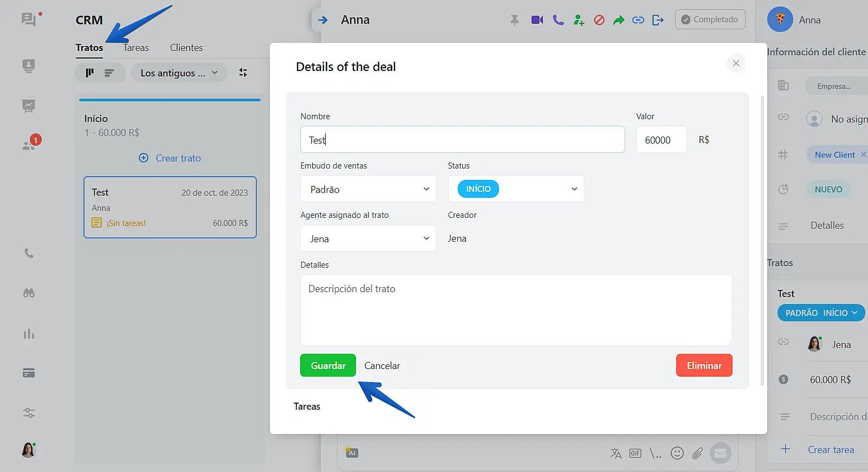The height and width of the screenshot is (472, 868).
Task: Expand the Embudo de ventas Padrão dropdown
Action: 368,189
